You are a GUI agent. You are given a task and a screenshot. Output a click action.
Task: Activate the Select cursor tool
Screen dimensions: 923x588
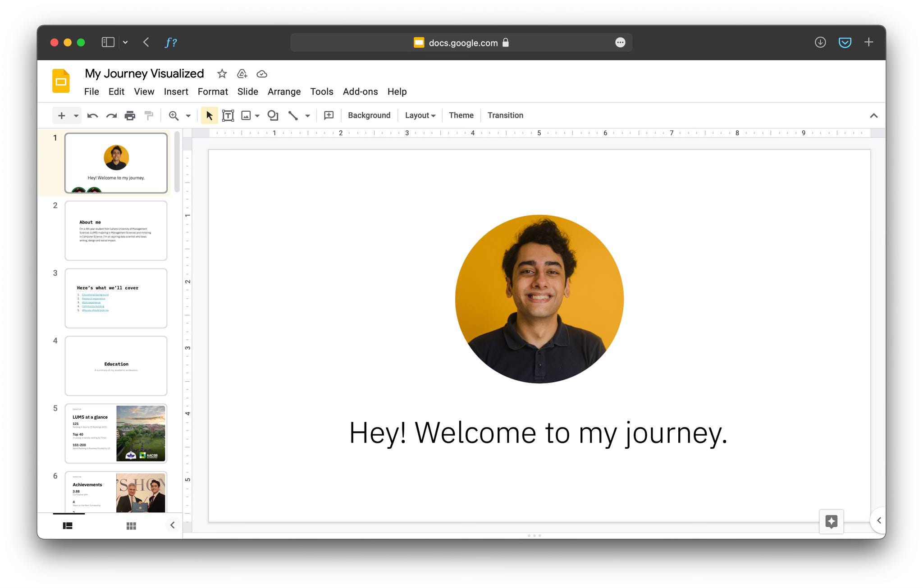coord(209,116)
